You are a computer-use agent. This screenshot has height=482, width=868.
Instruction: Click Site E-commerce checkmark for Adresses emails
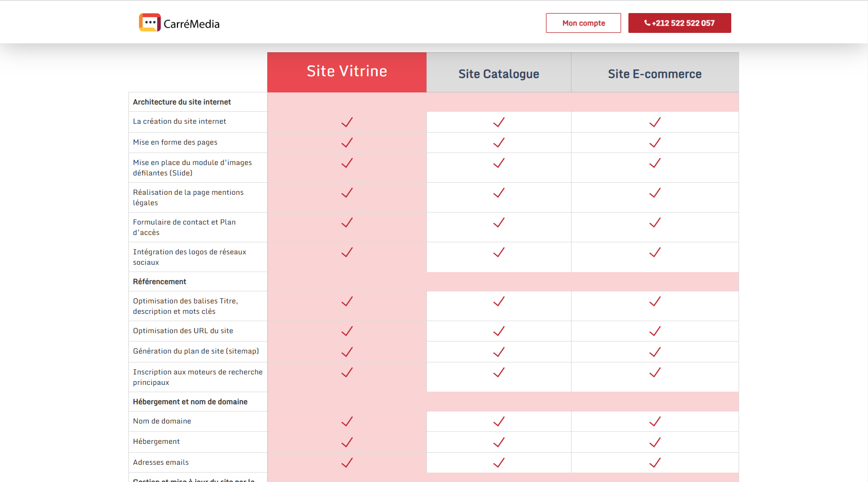point(655,463)
